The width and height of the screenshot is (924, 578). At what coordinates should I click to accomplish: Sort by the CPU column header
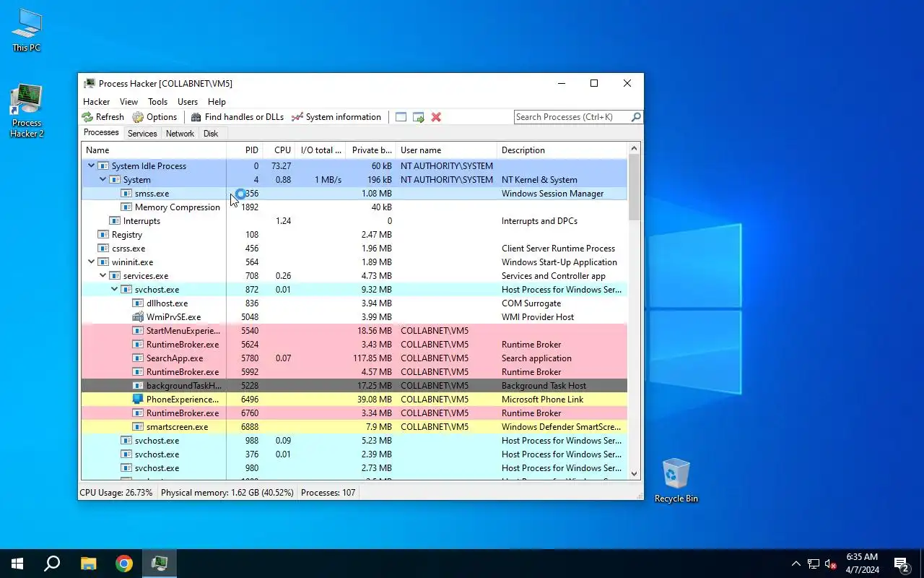point(279,150)
